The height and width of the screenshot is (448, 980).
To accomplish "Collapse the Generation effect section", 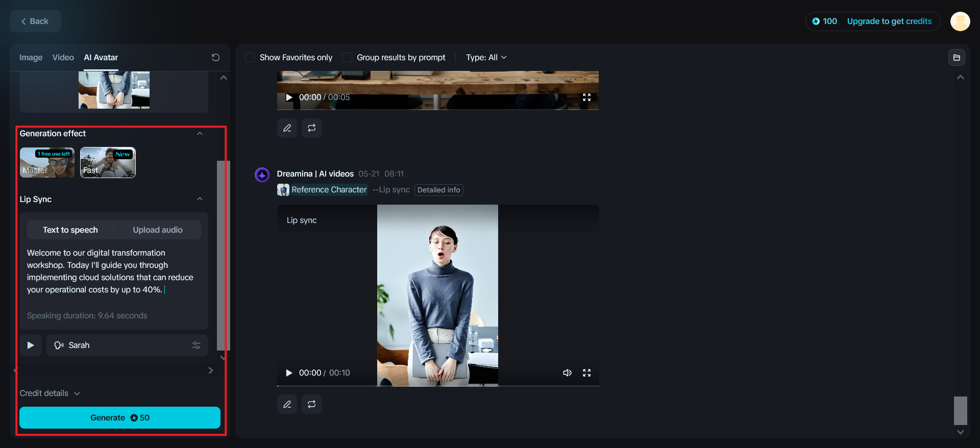I will (x=200, y=134).
